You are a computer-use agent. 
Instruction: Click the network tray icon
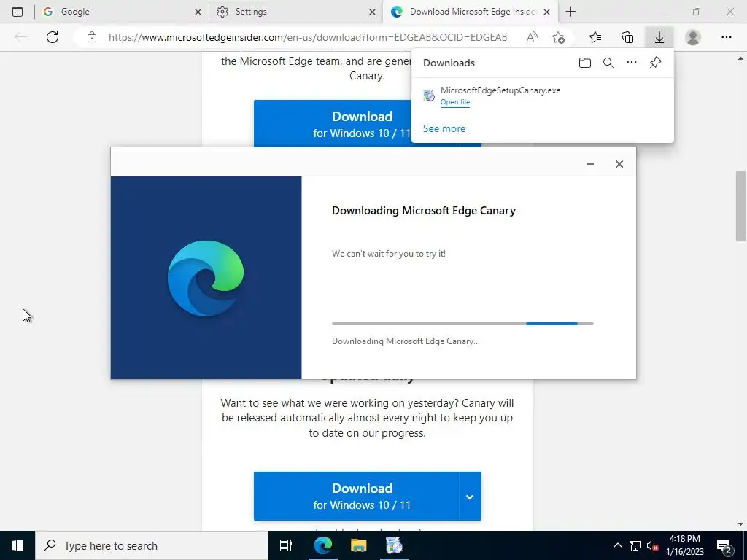coord(635,545)
